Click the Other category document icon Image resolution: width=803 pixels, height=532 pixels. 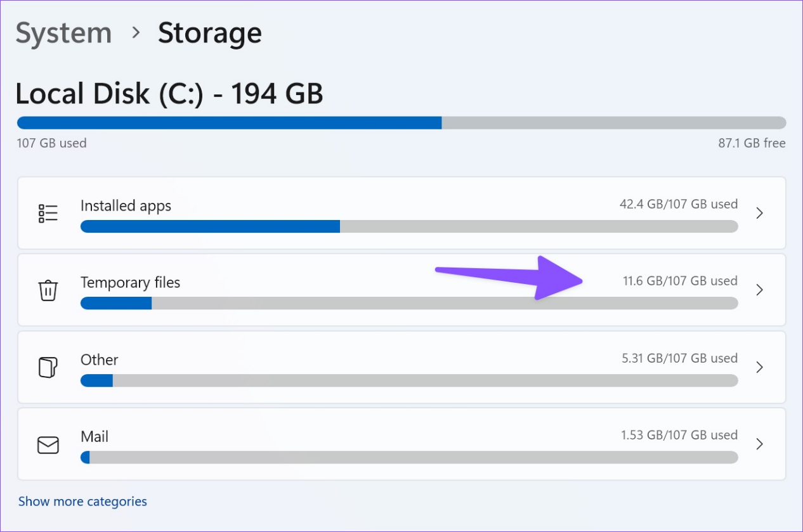coord(48,367)
